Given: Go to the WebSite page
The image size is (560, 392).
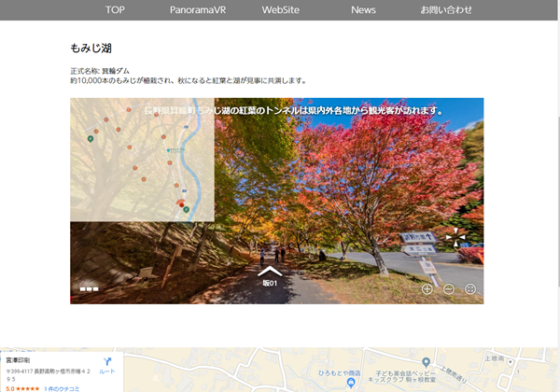Looking at the screenshot, I should [281, 10].
